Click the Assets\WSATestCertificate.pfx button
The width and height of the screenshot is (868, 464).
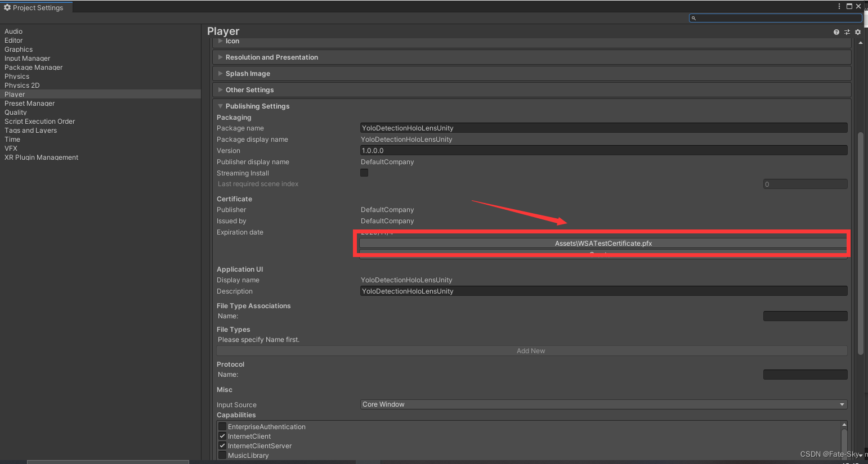(603, 244)
